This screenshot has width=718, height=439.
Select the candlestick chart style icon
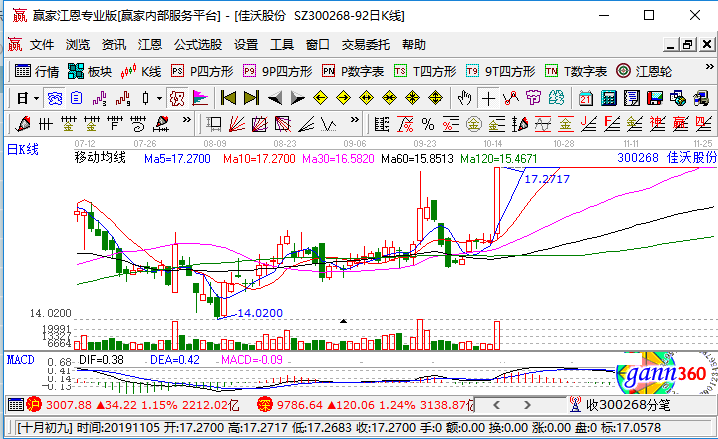[x=146, y=98]
